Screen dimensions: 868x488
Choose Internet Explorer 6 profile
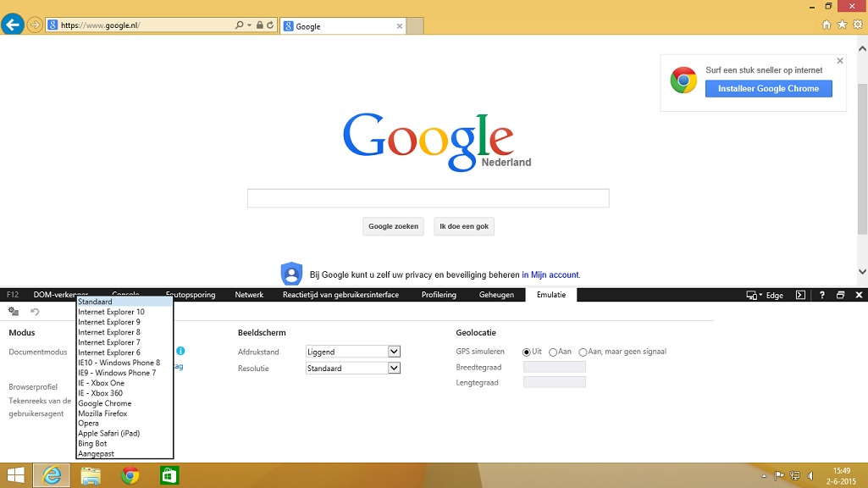124,352
